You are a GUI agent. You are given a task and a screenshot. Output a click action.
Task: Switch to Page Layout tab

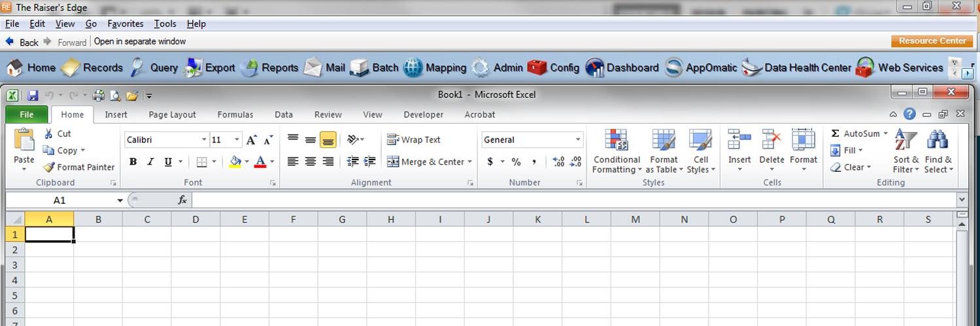point(173,114)
